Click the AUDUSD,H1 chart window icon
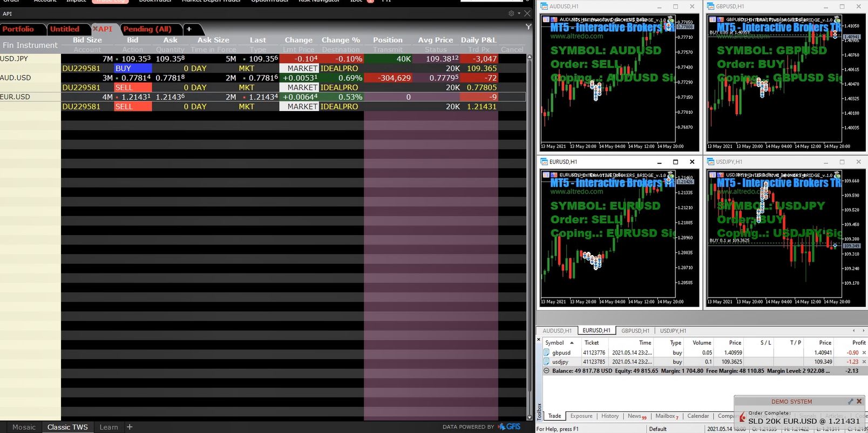Image resolution: width=868 pixels, height=433 pixels. (x=544, y=6)
